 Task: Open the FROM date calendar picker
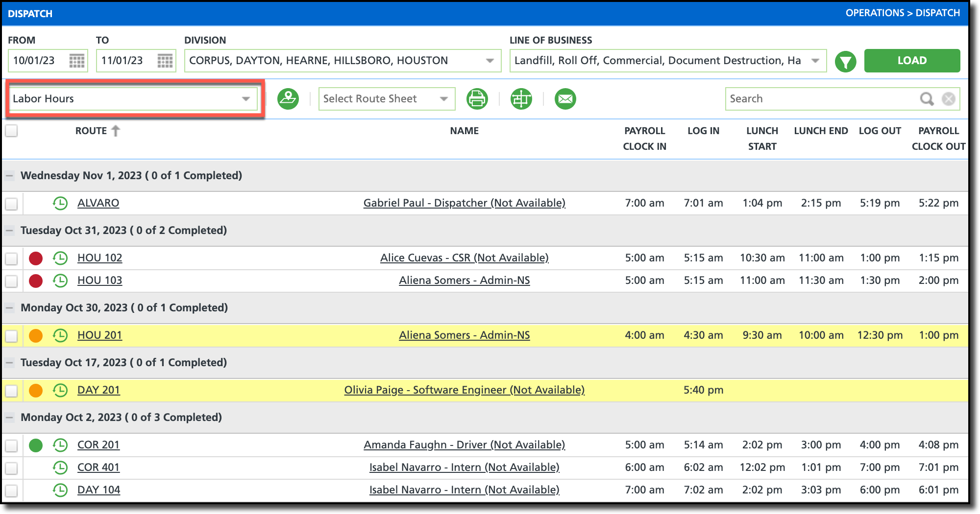pyautogui.click(x=77, y=61)
